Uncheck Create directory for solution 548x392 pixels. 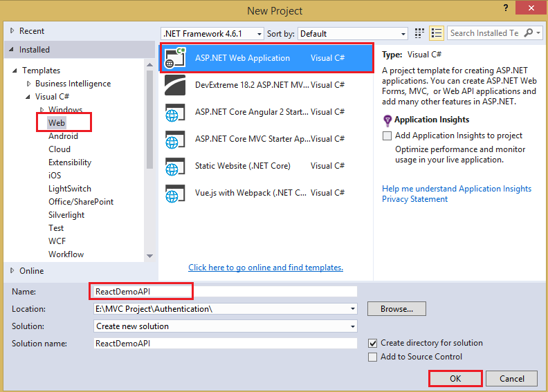[372, 343]
